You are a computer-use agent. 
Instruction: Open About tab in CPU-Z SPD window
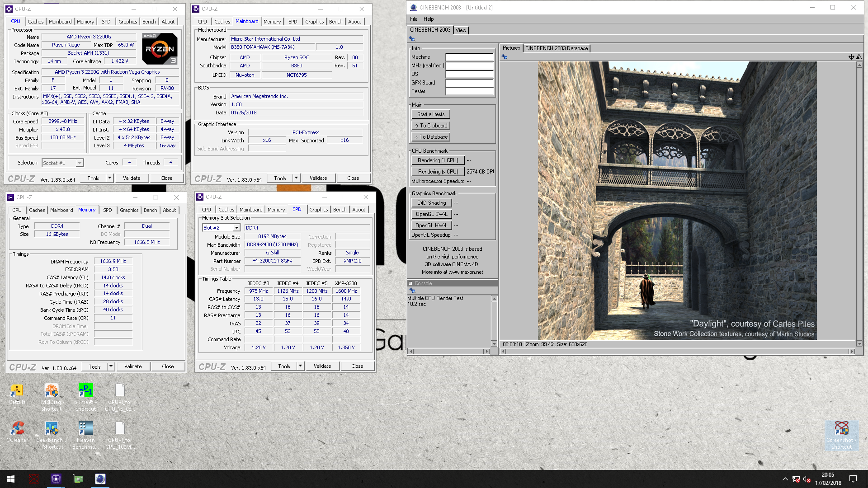pos(359,210)
